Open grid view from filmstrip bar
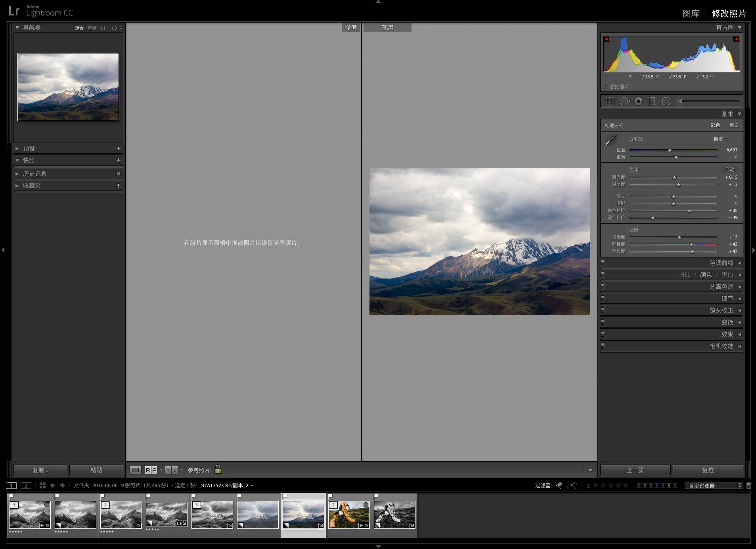The height and width of the screenshot is (549, 756). (42, 485)
